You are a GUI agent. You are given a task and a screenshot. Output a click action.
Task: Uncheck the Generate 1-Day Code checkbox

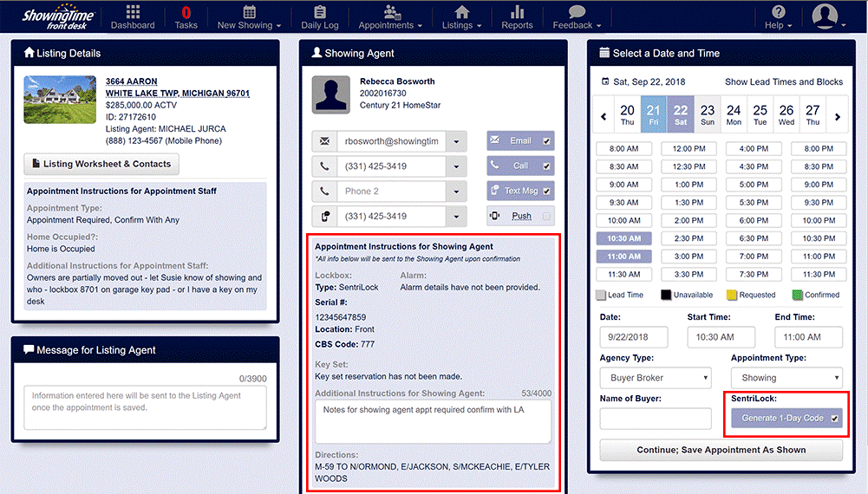[x=834, y=419]
